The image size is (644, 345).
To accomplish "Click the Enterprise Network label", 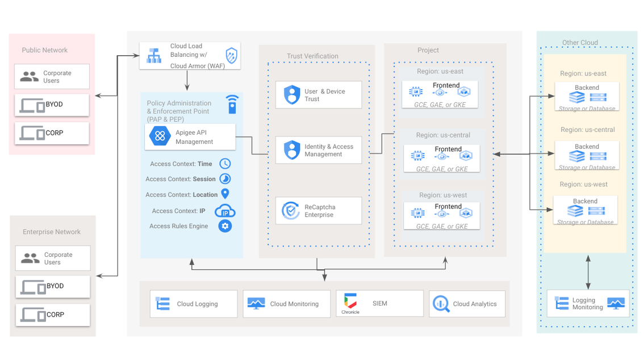I will (52, 231).
